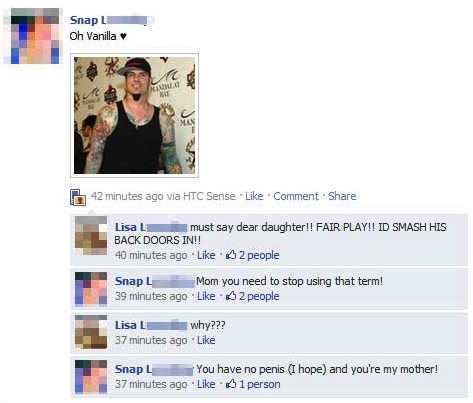
Task: Open Lisa's avatar on the 'FAIR PLAY' comment
Action: click(91, 235)
